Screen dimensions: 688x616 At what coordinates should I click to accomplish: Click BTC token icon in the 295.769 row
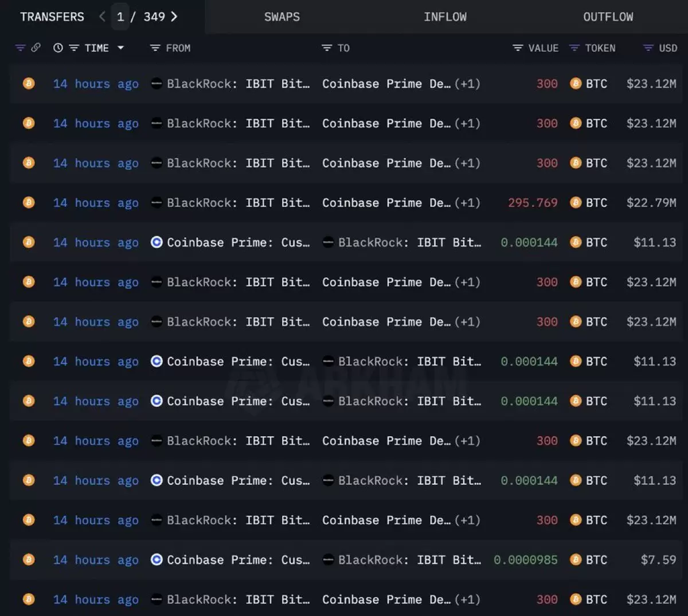coord(576,202)
